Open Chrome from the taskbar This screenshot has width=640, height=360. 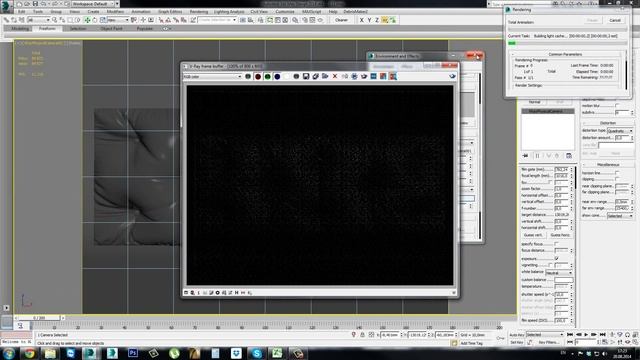click(x=29, y=353)
